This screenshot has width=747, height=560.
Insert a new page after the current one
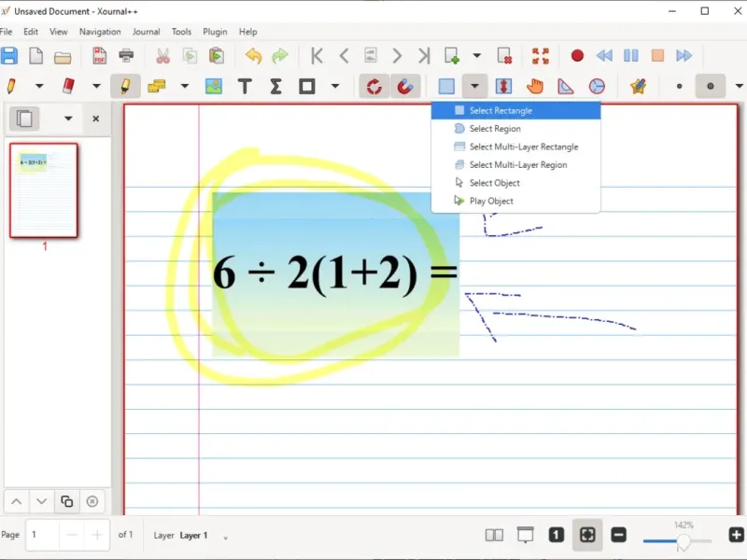pos(452,56)
